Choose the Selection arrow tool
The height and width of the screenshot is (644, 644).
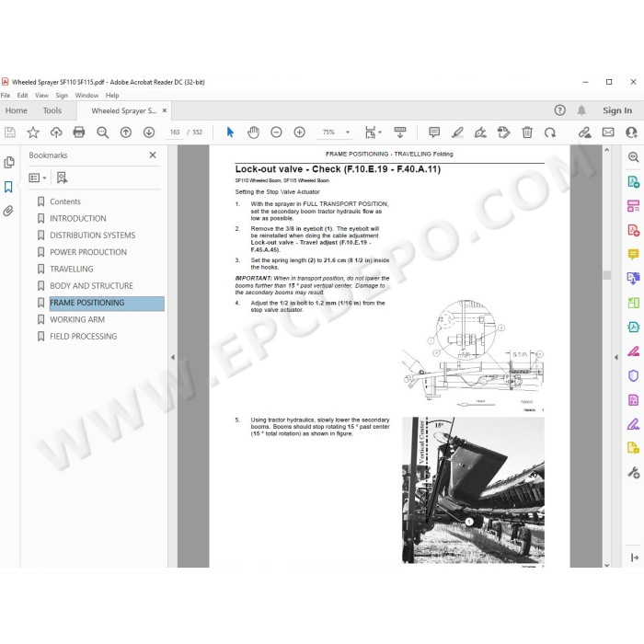click(x=230, y=132)
